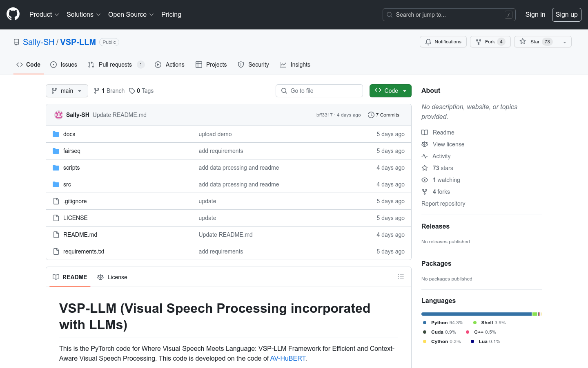Select the License tab
The height and width of the screenshot is (368, 588).
click(x=112, y=277)
